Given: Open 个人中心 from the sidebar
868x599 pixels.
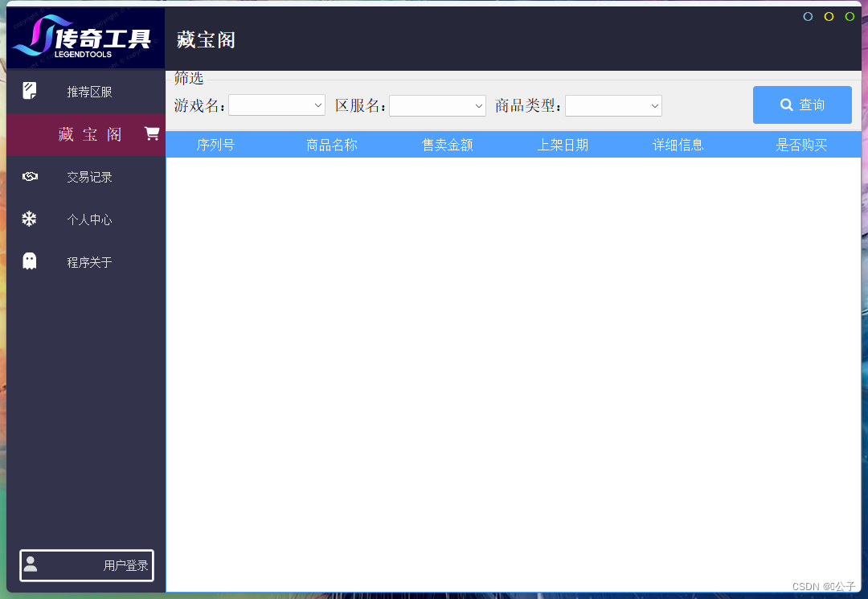Looking at the screenshot, I should click(88, 219).
